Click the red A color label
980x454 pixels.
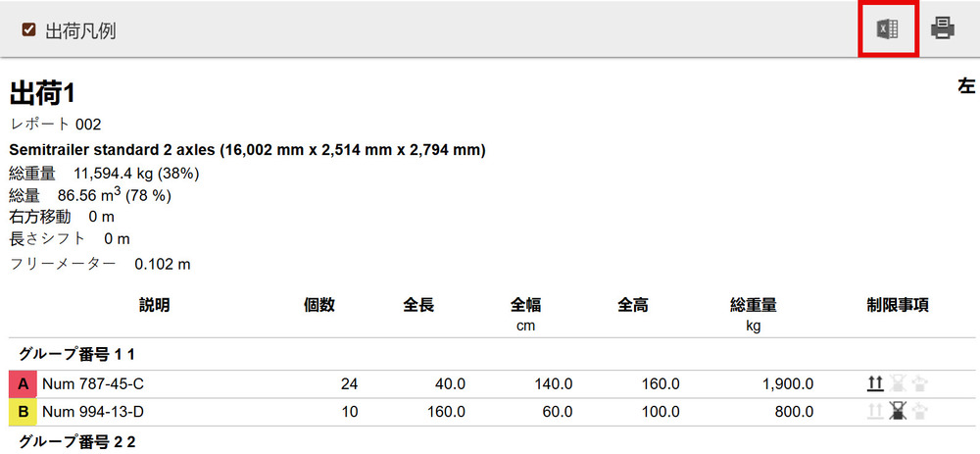23,384
